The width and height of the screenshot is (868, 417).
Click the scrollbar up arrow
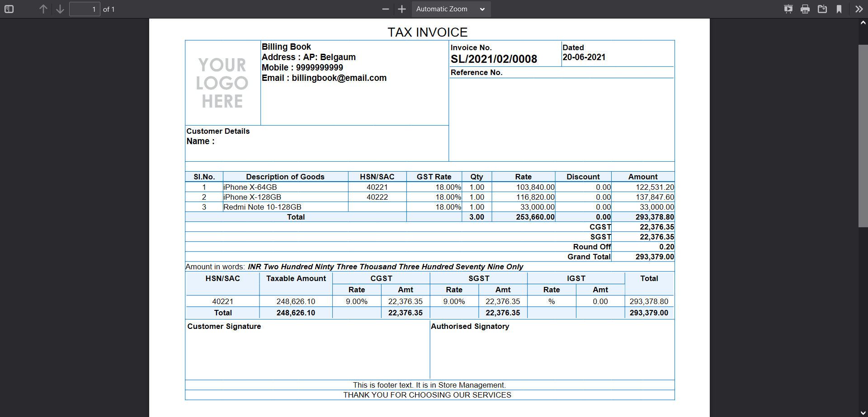coord(863,23)
